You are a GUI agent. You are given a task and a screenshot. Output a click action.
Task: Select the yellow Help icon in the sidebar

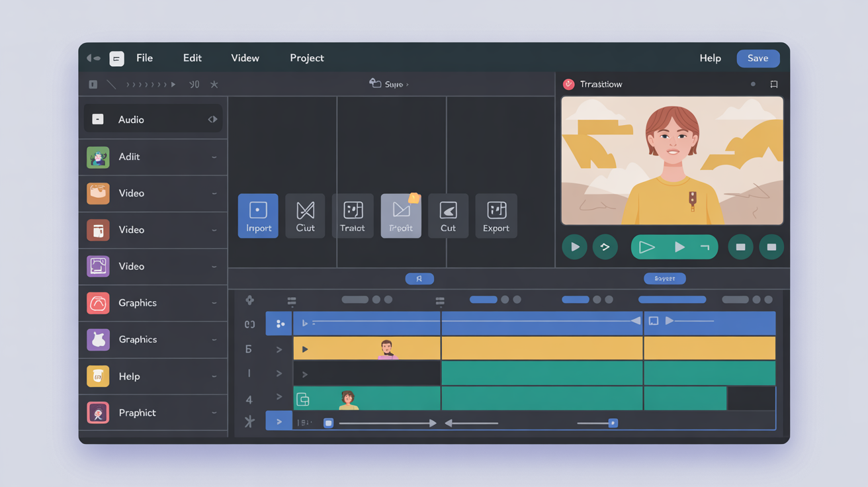click(98, 376)
